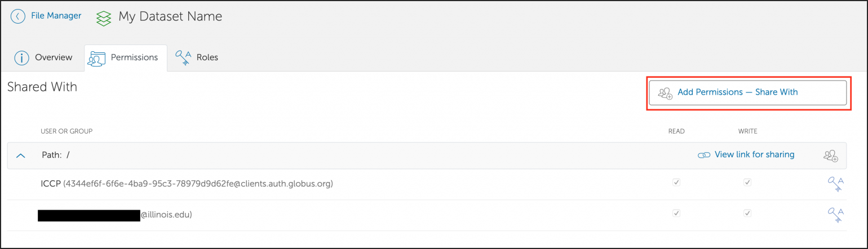Image resolution: width=868 pixels, height=249 pixels.
Task: Click the back arrow icon beside File Manager
Action: tap(18, 16)
